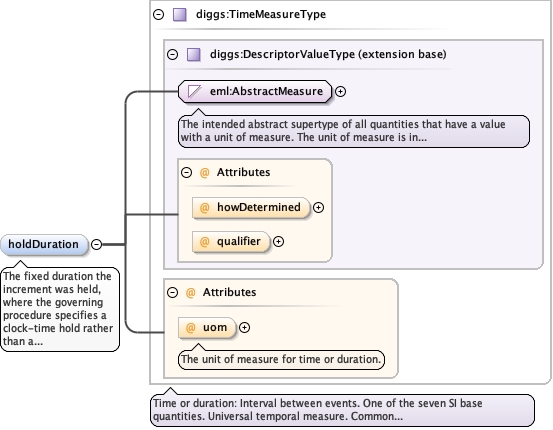Expand the howDetermined attribute
Viewport: 553px width, 430px height.
(x=318, y=207)
